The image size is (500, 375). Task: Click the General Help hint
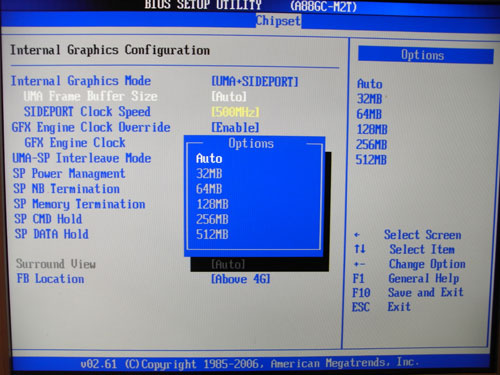pos(424,278)
